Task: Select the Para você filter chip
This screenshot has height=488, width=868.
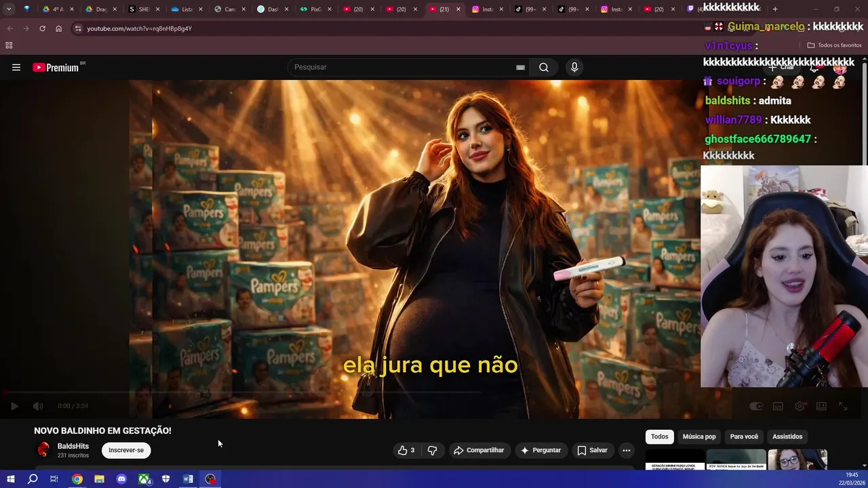Action: tap(744, 436)
